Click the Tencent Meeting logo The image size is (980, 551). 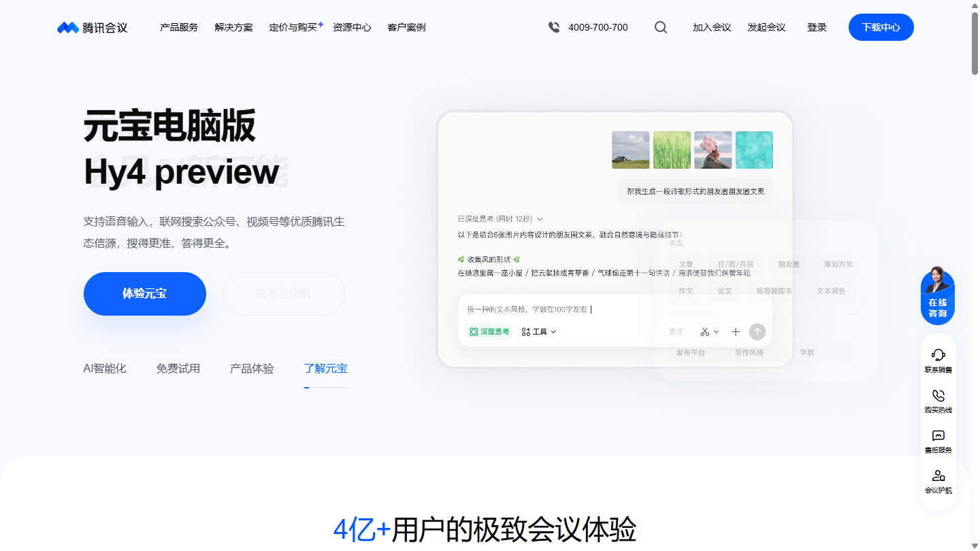coord(93,27)
